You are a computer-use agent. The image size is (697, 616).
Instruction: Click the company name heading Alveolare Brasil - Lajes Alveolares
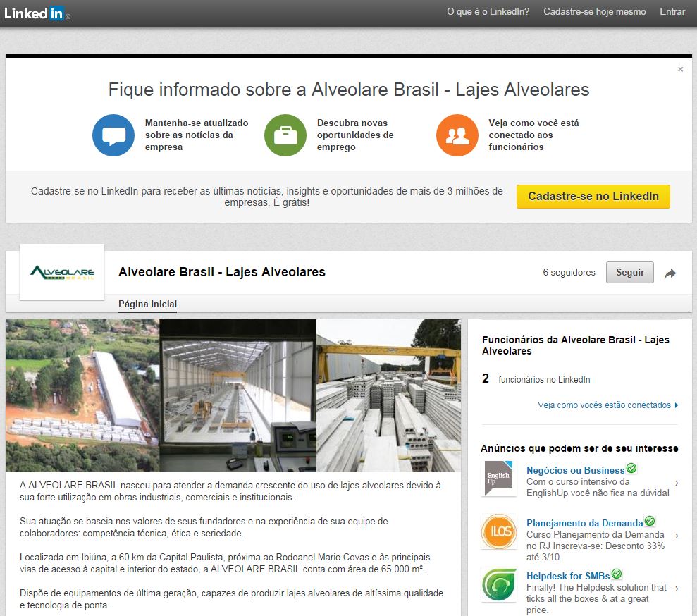[x=222, y=272]
